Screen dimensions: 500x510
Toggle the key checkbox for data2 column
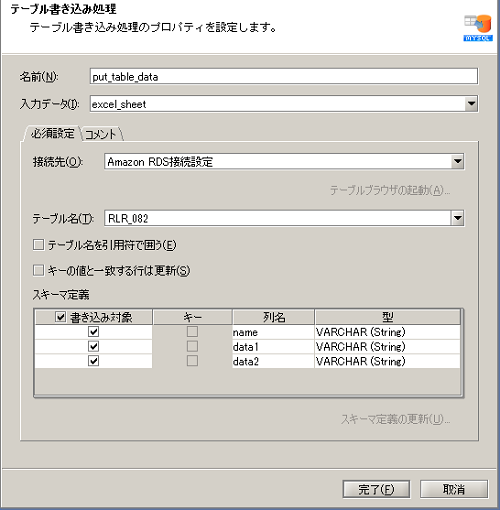(x=192, y=361)
